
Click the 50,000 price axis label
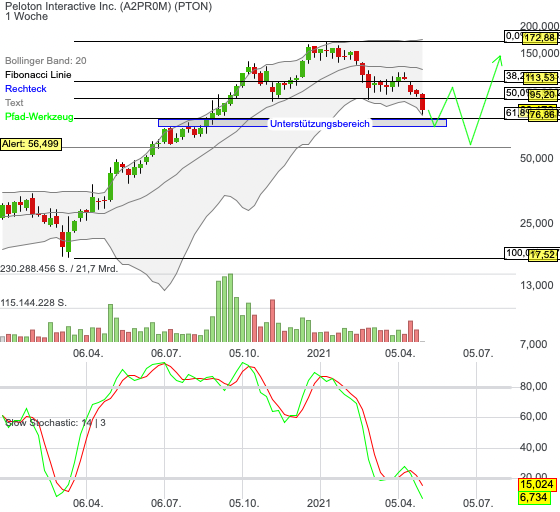pos(536,158)
